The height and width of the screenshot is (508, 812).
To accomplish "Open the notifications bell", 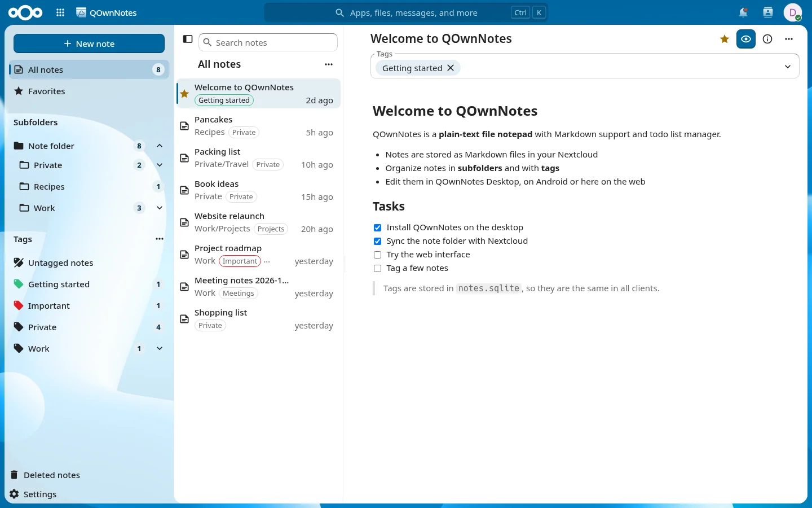I will point(743,12).
